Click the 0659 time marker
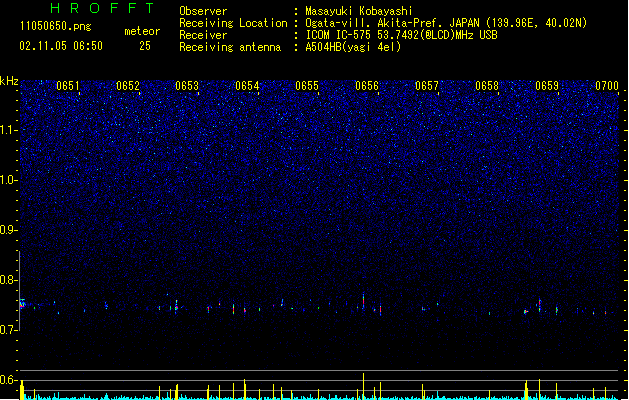This screenshot has width=629, height=400. 547,86
